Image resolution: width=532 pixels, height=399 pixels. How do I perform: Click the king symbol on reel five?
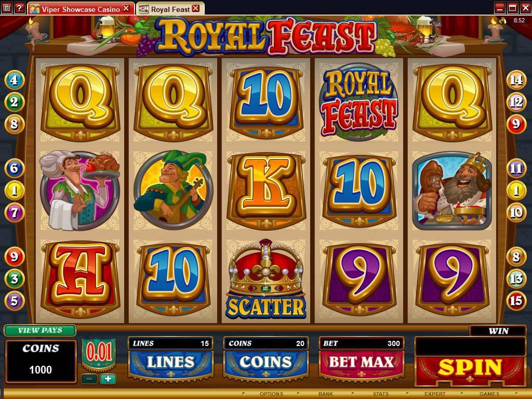[452, 191]
